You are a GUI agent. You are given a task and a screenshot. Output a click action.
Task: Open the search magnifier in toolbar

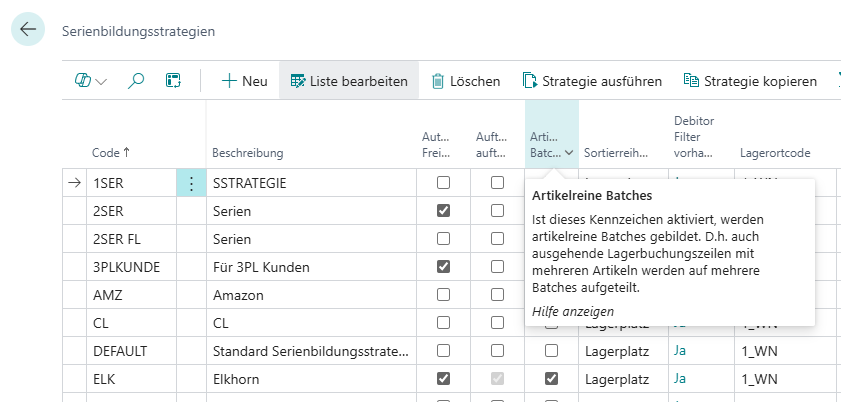pos(136,81)
